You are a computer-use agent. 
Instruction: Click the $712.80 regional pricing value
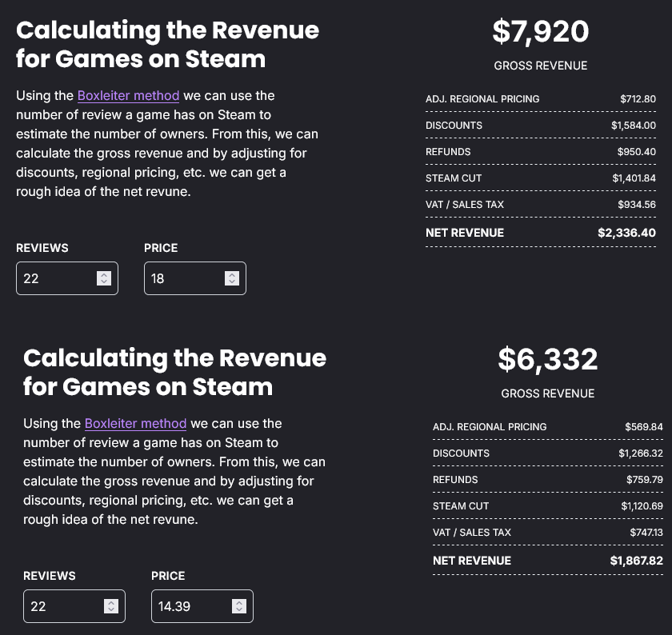(x=638, y=99)
